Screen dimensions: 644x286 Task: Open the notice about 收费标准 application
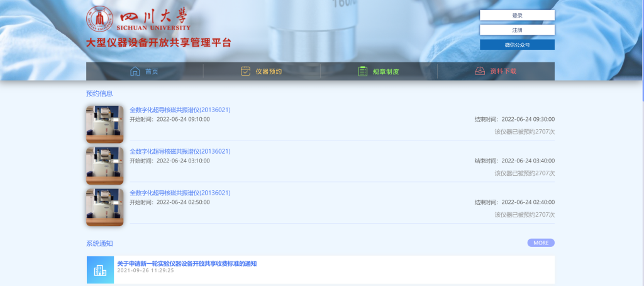(187, 263)
